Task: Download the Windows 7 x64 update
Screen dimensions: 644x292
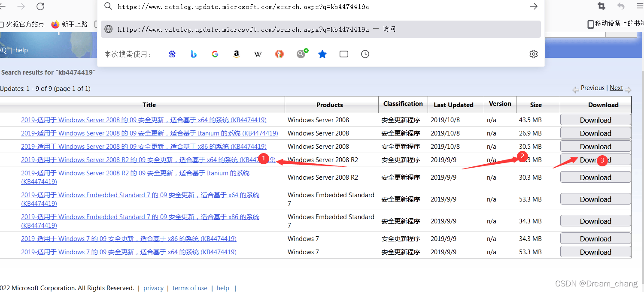Action: pyautogui.click(x=595, y=252)
